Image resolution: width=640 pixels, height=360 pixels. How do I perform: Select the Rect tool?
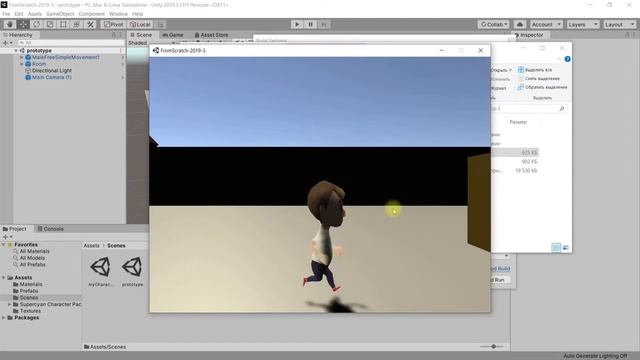[63, 24]
